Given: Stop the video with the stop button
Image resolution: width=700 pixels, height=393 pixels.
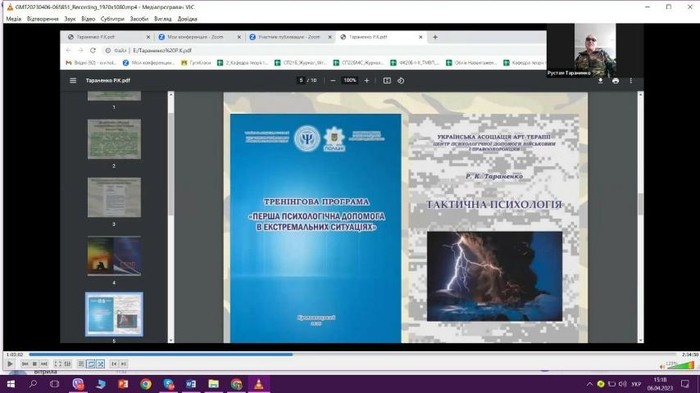Looking at the screenshot, I should point(34,364).
